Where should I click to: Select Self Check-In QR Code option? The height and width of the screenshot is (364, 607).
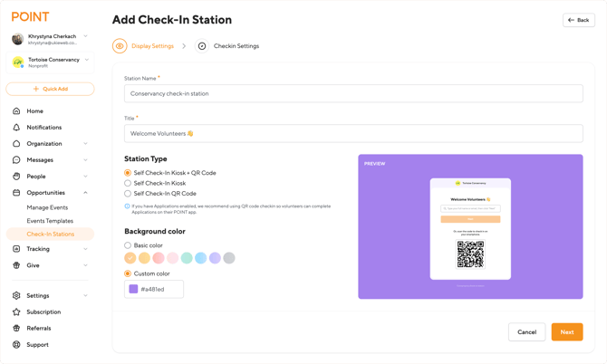pos(128,194)
